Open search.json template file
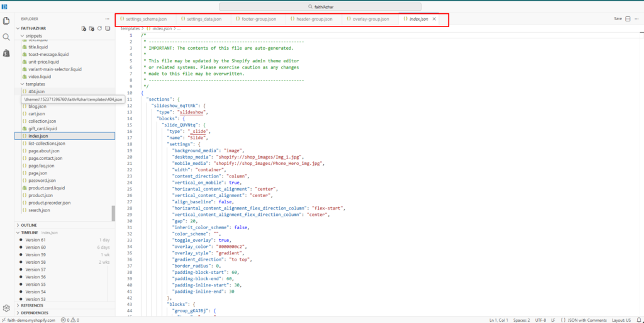This screenshot has width=644, height=323. tap(39, 210)
